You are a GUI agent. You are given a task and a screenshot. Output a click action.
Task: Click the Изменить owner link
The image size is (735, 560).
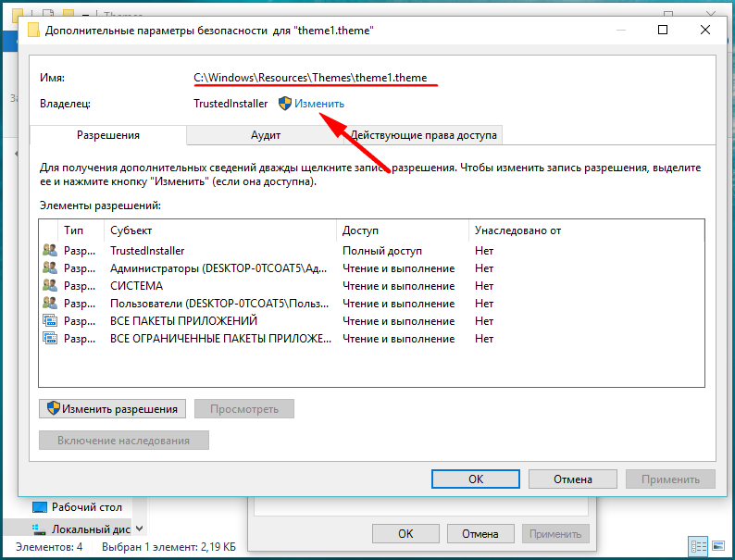[319, 104]
